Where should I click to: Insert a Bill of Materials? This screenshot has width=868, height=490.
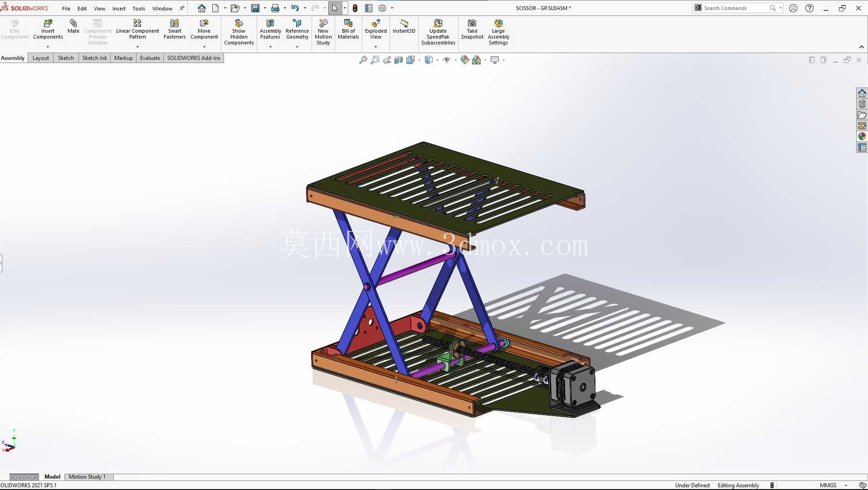click(348, 29)
